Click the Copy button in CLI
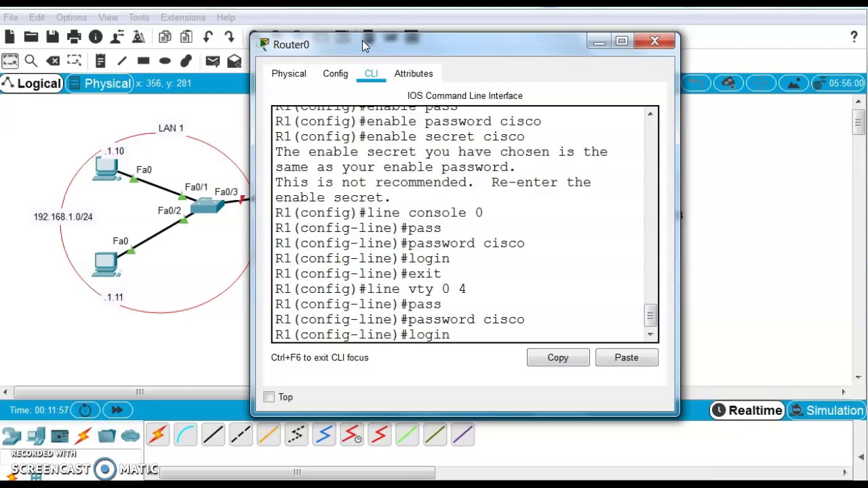 point(558,358)
